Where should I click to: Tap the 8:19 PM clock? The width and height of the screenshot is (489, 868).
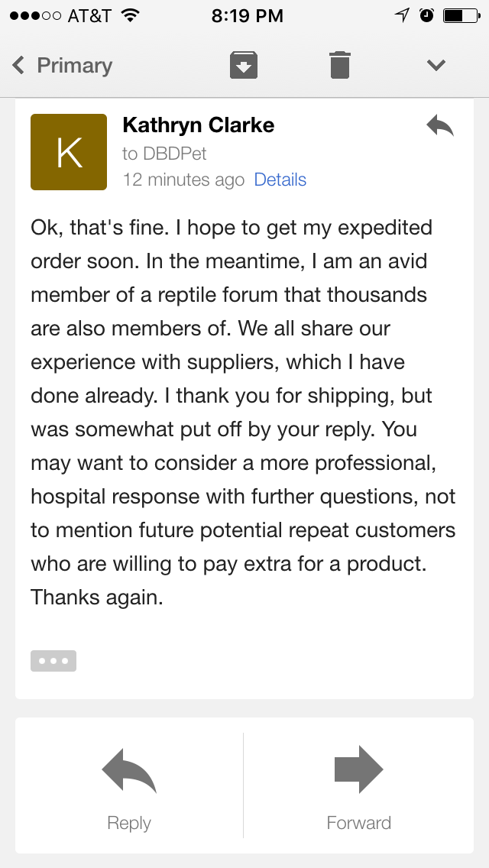(247, 16)
